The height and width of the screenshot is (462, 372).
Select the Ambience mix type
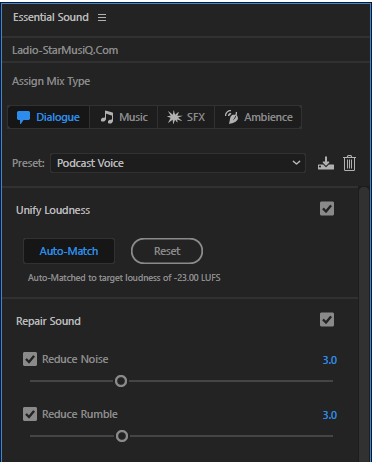click(258, 117)
